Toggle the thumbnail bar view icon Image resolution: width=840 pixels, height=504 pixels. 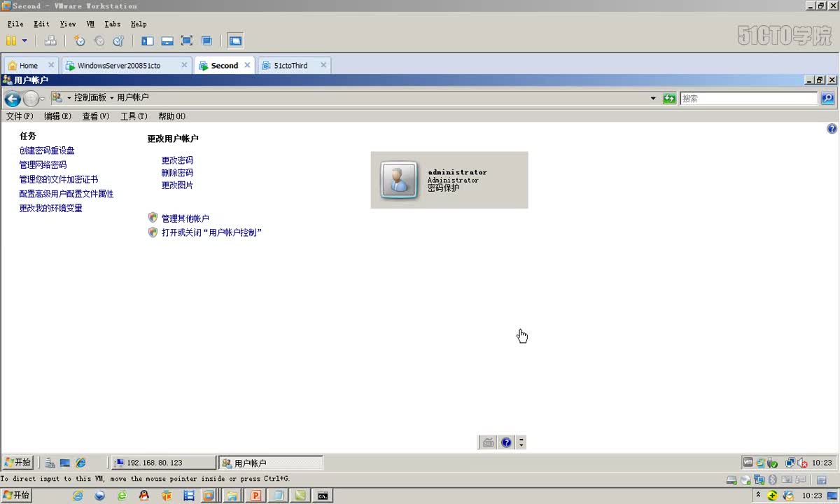click(167, 41)
